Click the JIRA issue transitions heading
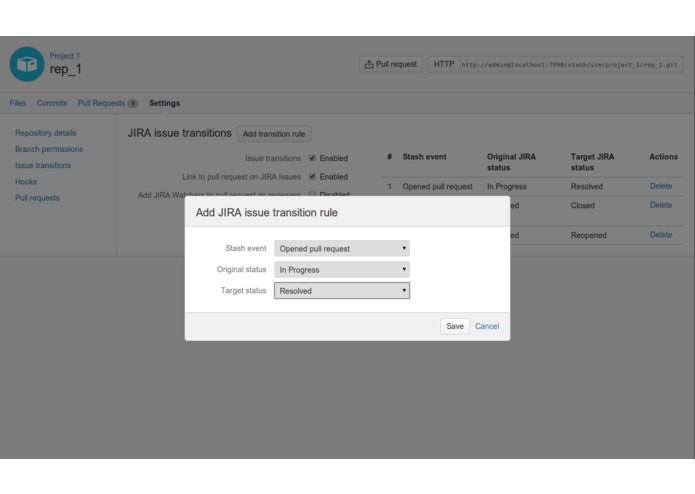Viewport: 695px width, 494px height. click(x=180, y=133)
